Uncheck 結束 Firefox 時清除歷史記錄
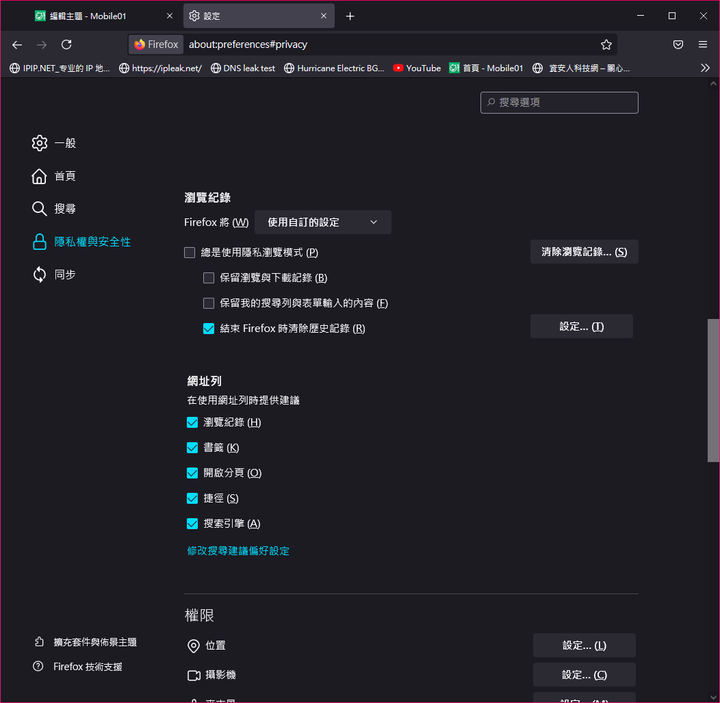Image resolution: width=720 pixels, height=703 pixels. tap(208, 329)
